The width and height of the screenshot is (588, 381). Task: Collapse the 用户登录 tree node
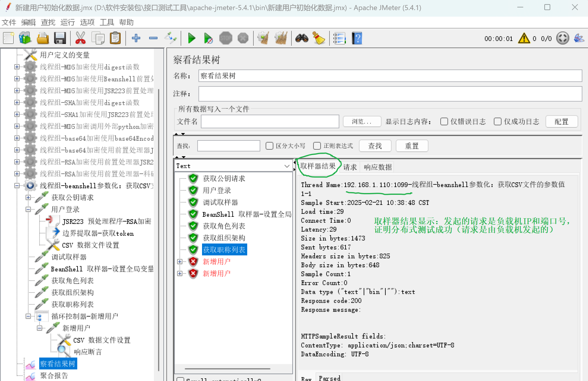pos(28,209)
